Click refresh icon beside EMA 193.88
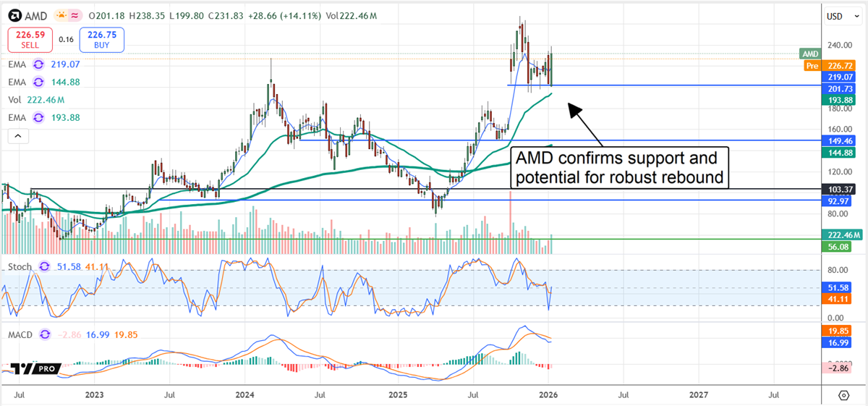The width and height of the screenshot is (868, 406). point(40,117)
